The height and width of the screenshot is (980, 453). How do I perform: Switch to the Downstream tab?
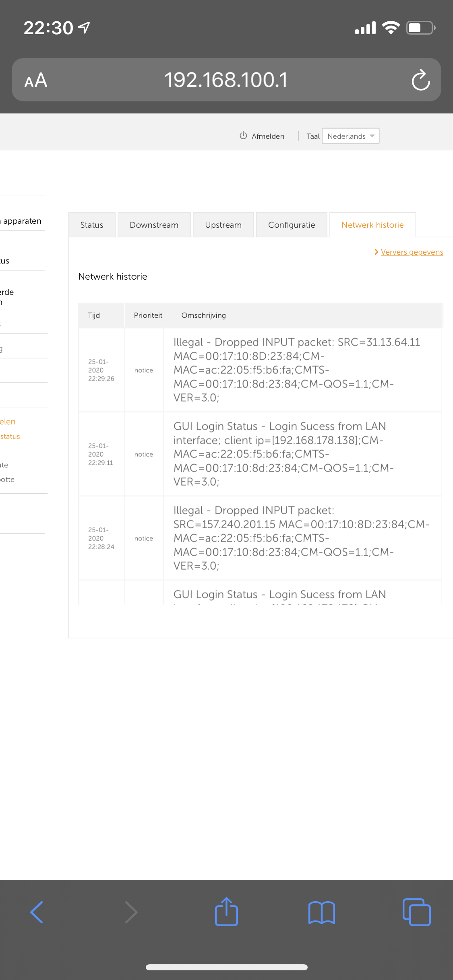click(x=154, y=225)
